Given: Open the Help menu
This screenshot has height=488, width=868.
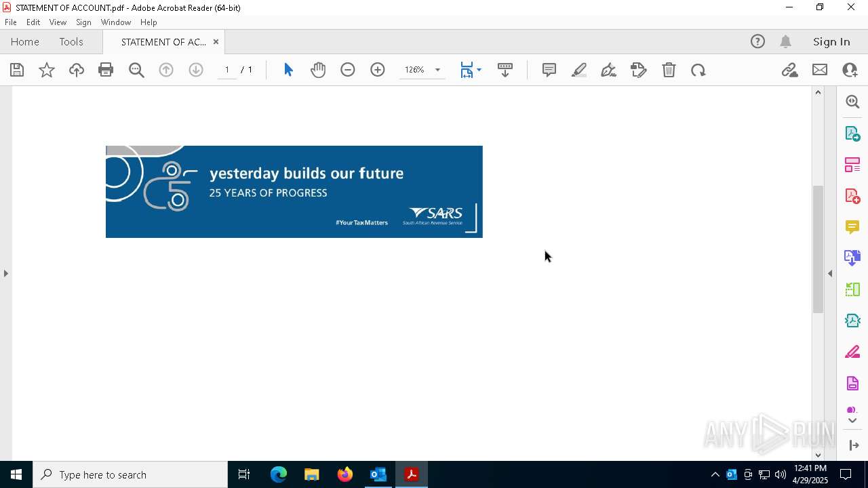Looking at the screenshot, I should (149, 22).
